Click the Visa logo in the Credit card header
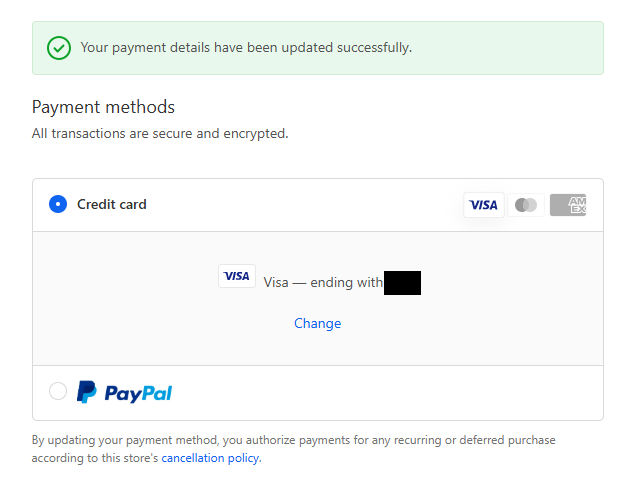644x477 pixels. click(x=483, y=205)
